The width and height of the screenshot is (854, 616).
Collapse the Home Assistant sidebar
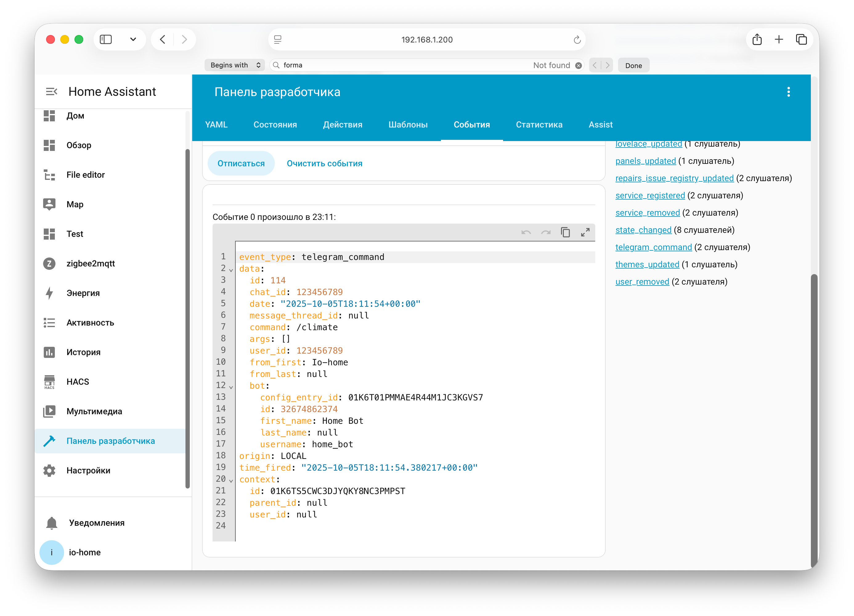click(51, 91)
